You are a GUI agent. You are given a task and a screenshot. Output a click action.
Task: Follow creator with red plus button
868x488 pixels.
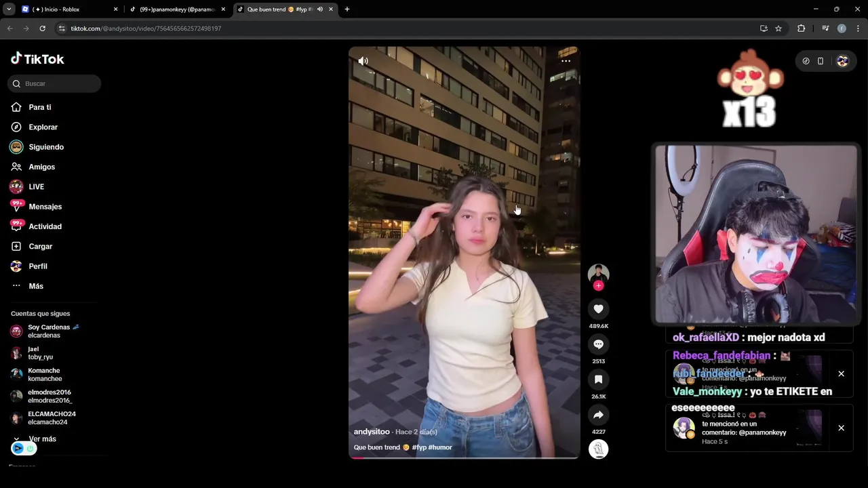pyautogui.click(x=598, y=286)
